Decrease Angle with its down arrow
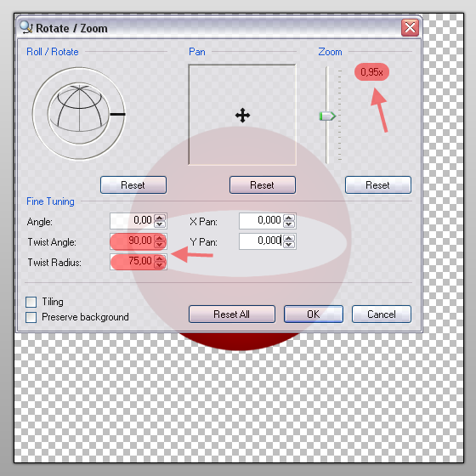This screenshot has height=476, width=476. (x=160, y=224)
